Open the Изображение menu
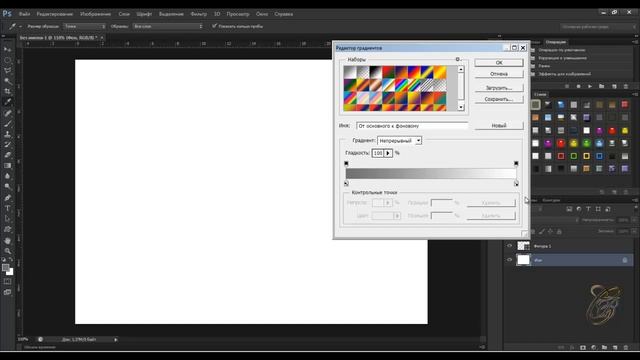Screen dimensions: 640x360 [96, 14]
